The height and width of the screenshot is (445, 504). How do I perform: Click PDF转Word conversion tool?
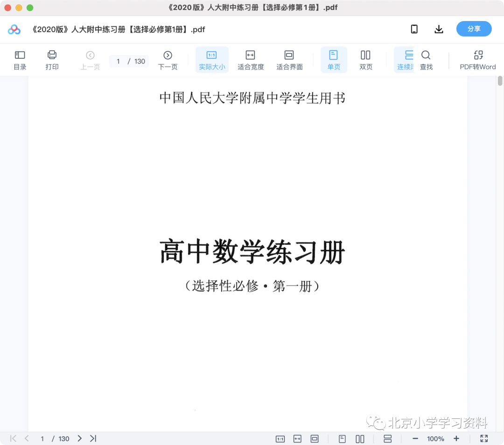(478, 60)
